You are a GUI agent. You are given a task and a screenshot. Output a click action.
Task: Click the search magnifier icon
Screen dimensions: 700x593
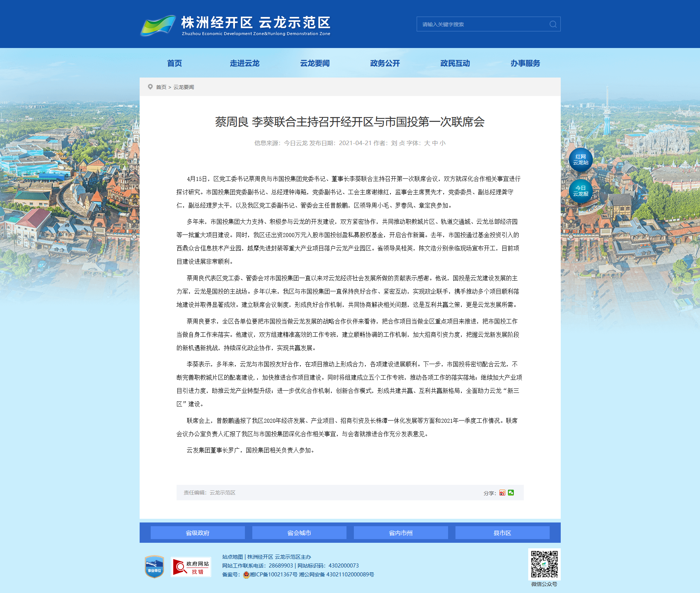[553, 24]
